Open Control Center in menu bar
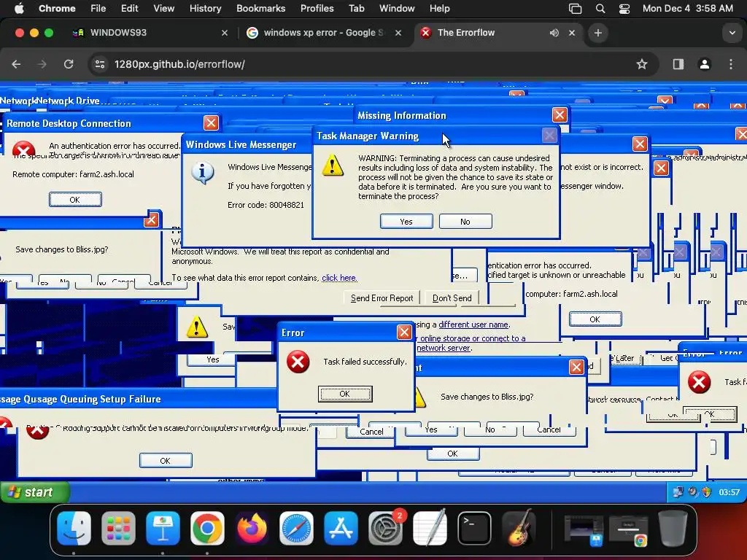747x560 pixels. (x=624, y=9)
